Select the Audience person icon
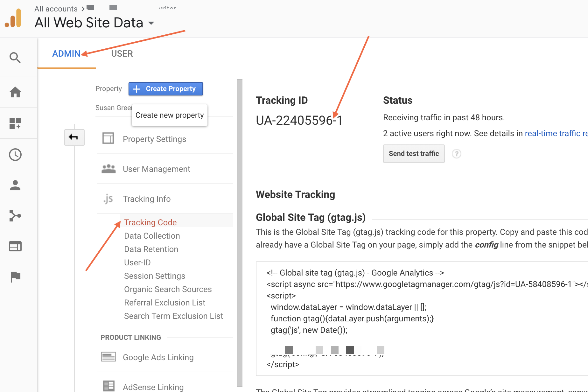588x392 pixels. click(15, 185)
